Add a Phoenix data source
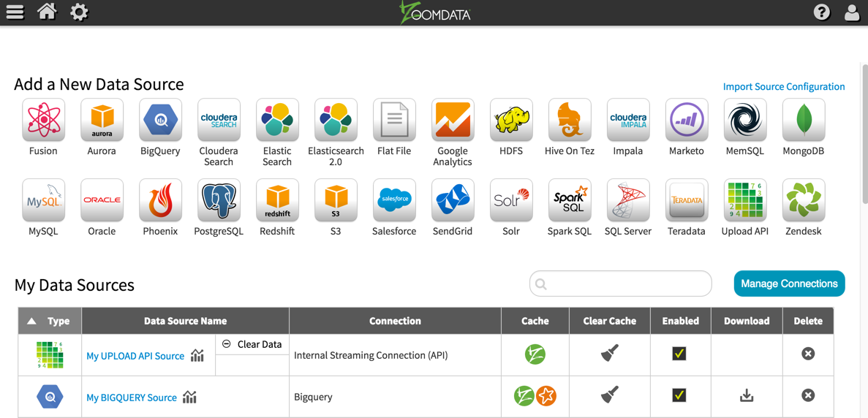 pyautogui.click(x=161, y=199)
